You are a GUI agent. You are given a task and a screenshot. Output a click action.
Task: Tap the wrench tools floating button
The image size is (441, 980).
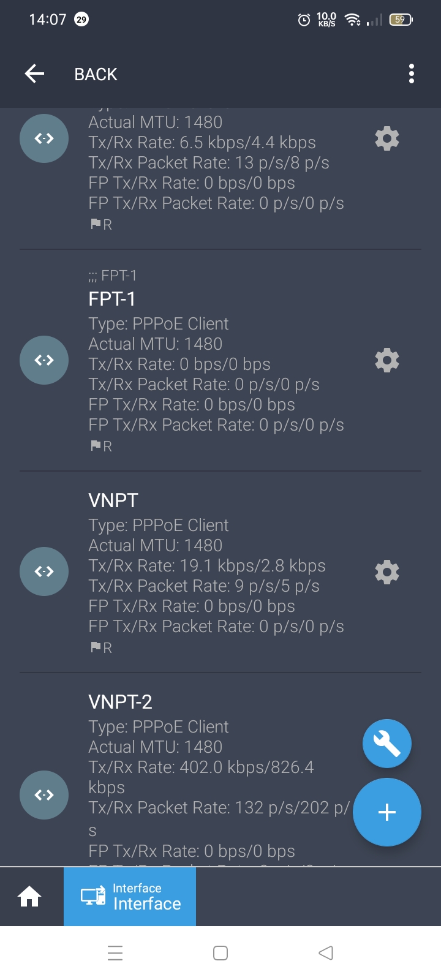tap(386, 744)
